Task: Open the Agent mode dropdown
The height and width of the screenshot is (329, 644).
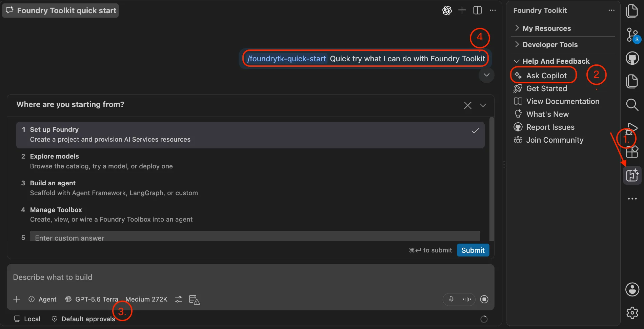Action: click(43, 299)
